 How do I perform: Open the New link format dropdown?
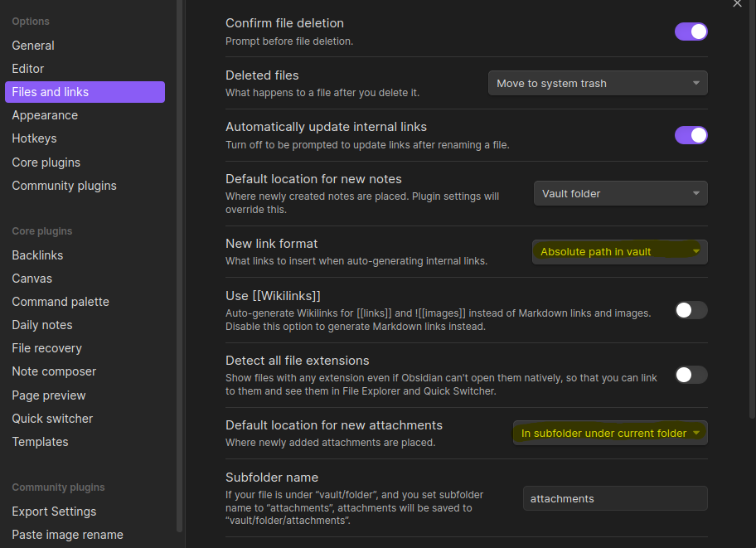pyautogui.click(x=619, y=252)
